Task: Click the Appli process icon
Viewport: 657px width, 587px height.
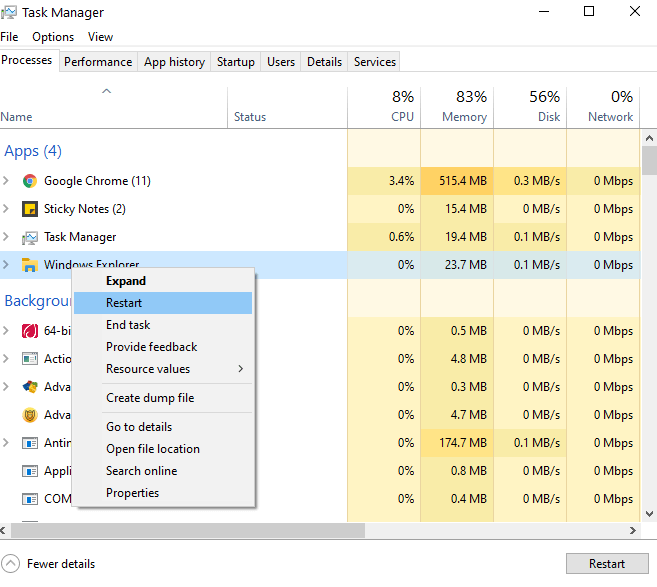Action: coord(30,471)
